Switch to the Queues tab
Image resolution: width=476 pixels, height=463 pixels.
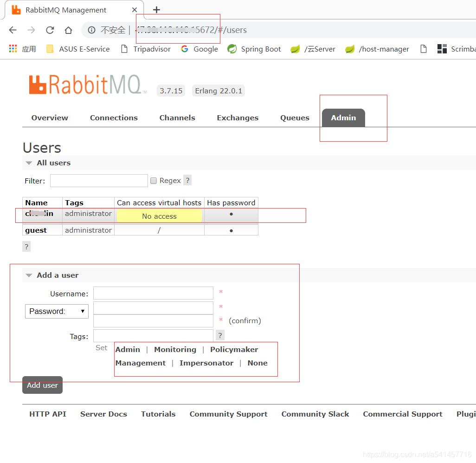coord(295,118)
